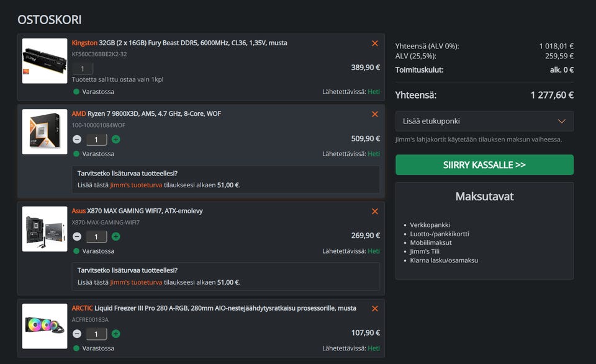The width and height of the screenshot is (596, 364).
Task: Click the SIIRRY KASSALLE checkout button
Action: [x=484, y=165]
